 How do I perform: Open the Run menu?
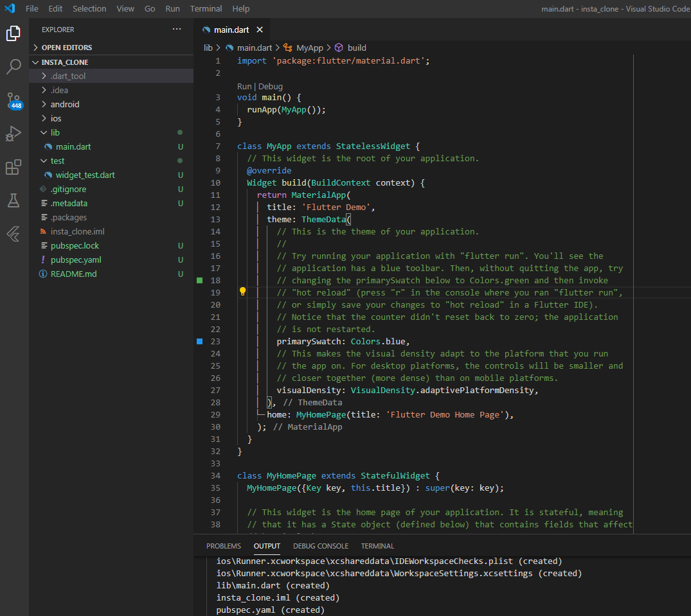[173, 8]
